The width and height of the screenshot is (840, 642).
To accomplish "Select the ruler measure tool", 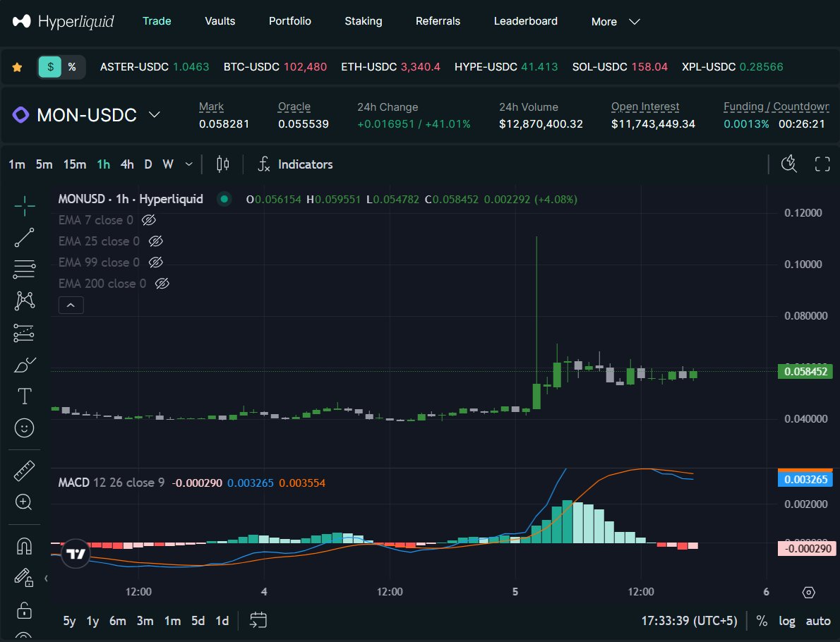I will (23, 470).
